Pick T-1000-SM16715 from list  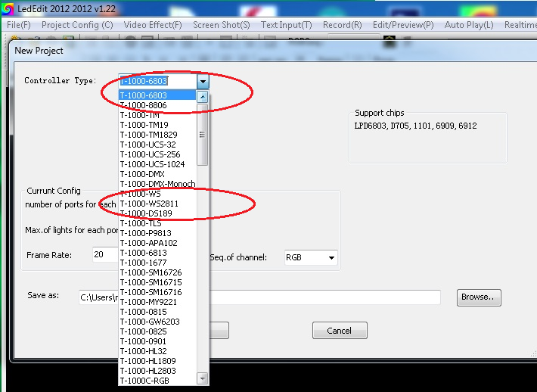(157, 282)
